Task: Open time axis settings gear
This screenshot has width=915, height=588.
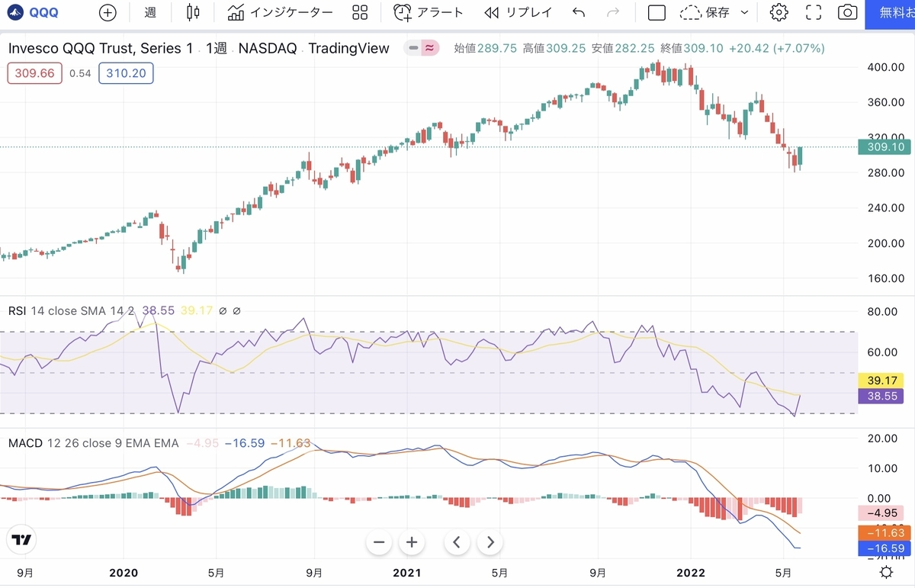Action: tap(887, 572)
